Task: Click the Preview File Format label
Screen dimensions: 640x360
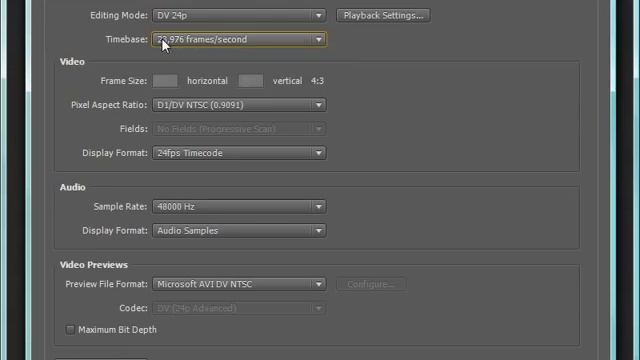Action: (x=106, y=284)
